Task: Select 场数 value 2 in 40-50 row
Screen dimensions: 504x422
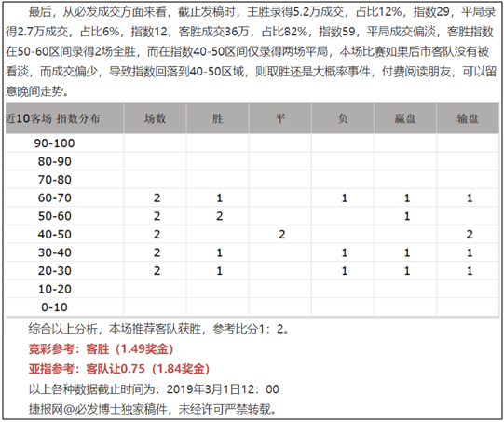Action: (x=157, y=235)
